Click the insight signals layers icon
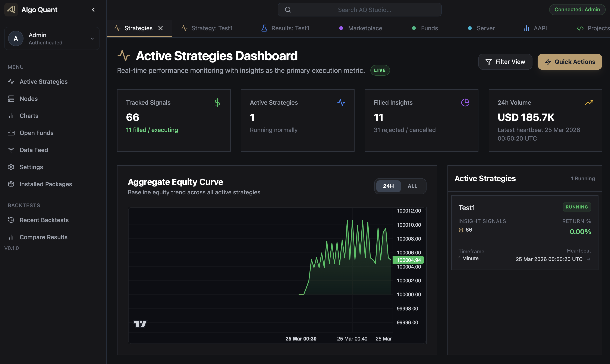The image size is (610, 364). click(x=461, y=230)
